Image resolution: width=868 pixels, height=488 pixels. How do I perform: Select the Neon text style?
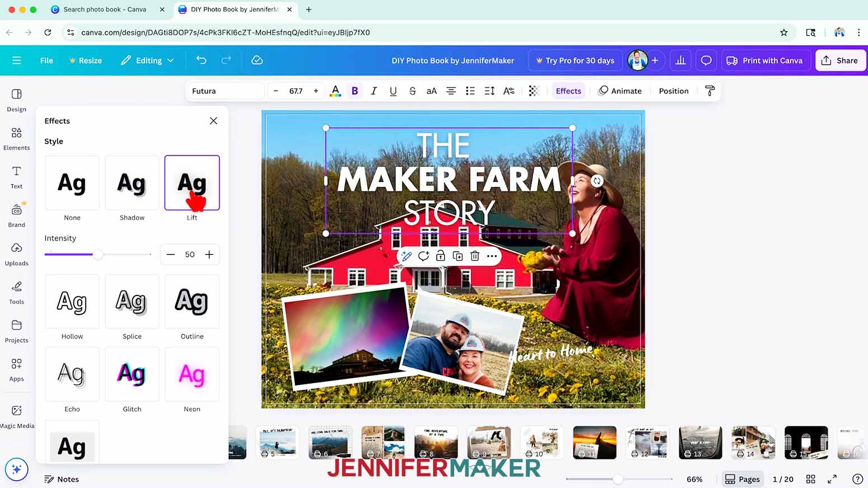[x=192, y=374]
